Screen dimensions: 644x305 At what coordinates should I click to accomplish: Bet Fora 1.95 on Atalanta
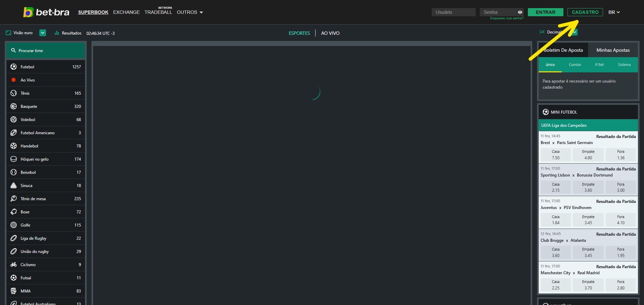tap(621, 252)
